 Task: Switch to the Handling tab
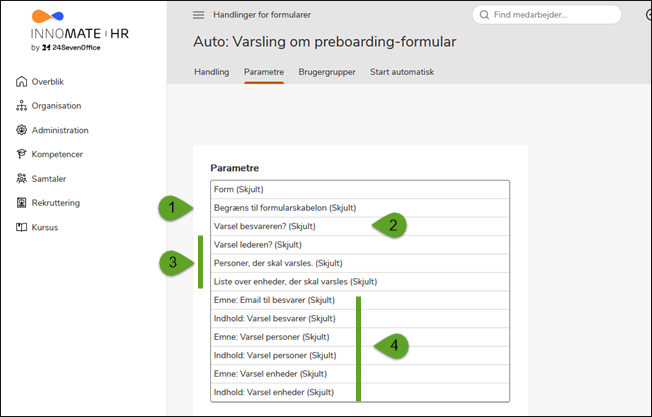pos(211,72)
